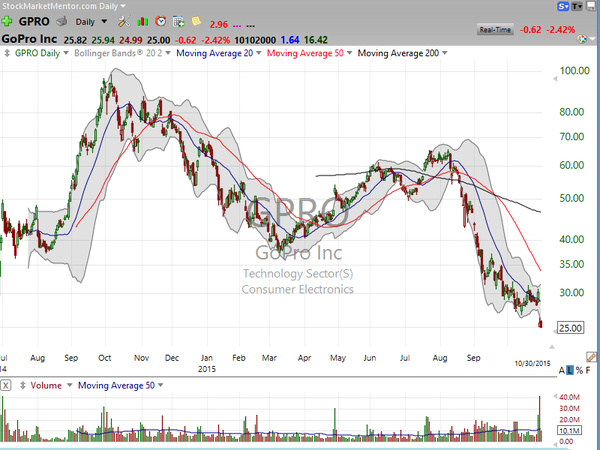Click the 25.94 high price in the header
This screenshot has height=450, width=600.
tap(103, 40)
